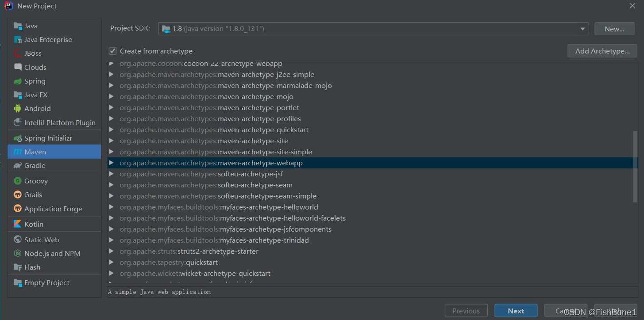
Task: Select maven-archetype-portlet row
Action: pos(373,108)
